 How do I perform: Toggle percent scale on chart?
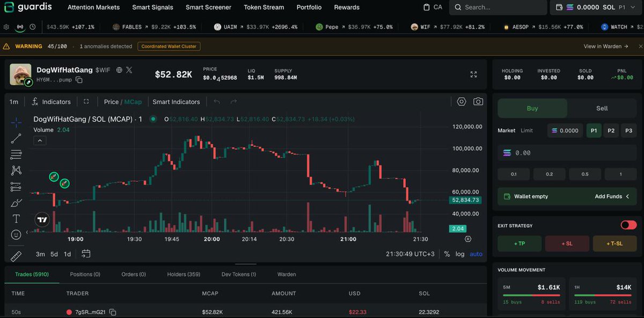447,254
